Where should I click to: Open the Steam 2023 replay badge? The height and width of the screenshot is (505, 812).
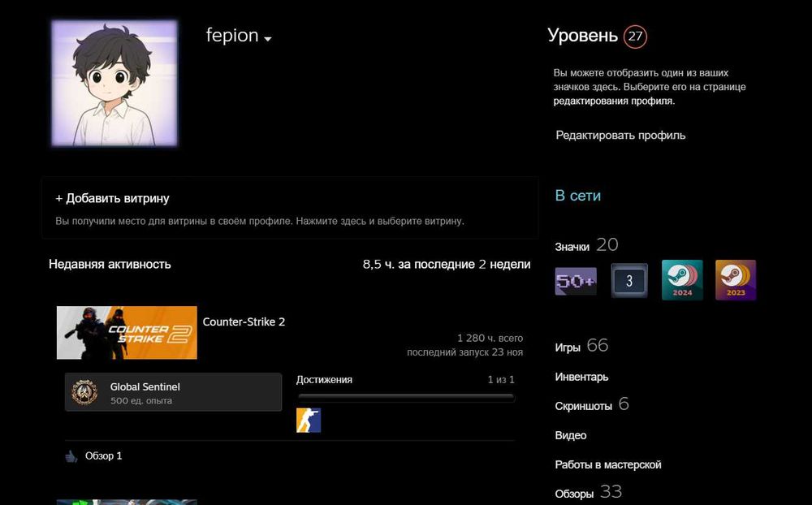pos(736,279)
